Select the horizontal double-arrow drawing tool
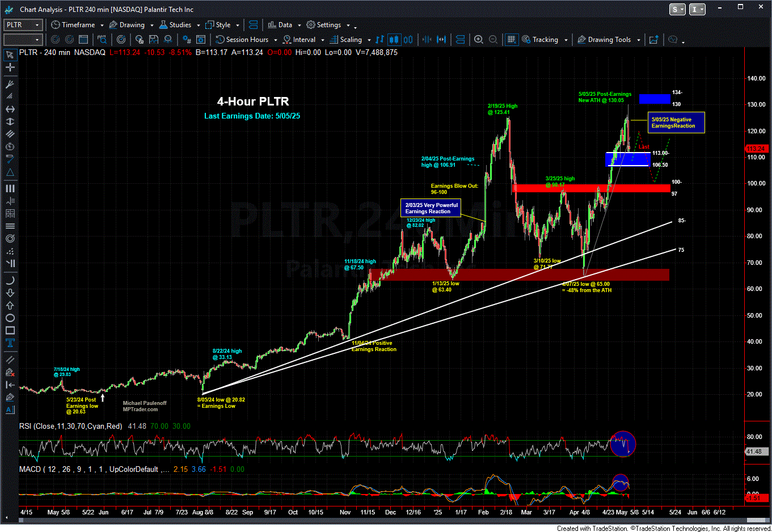The height and width of the screenshot is (532, 772). point(10,109)
